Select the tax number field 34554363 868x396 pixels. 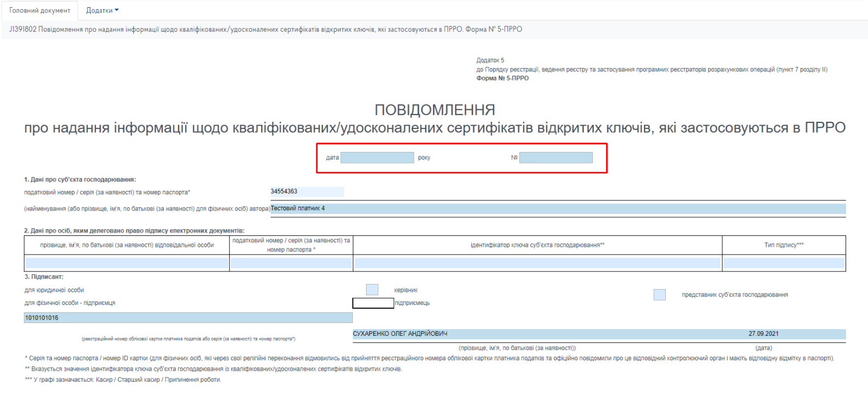pyautogui.click(x=307, y=192)
